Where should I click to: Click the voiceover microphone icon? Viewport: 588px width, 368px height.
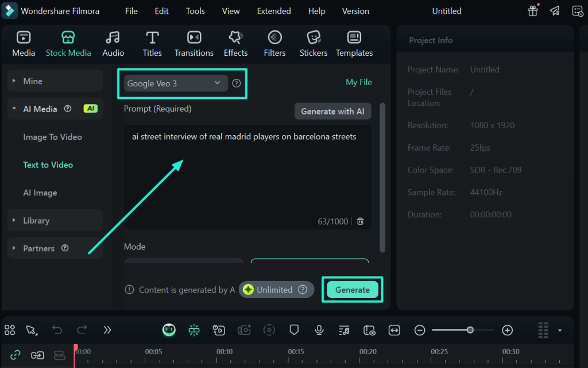[x=319, y=330]
